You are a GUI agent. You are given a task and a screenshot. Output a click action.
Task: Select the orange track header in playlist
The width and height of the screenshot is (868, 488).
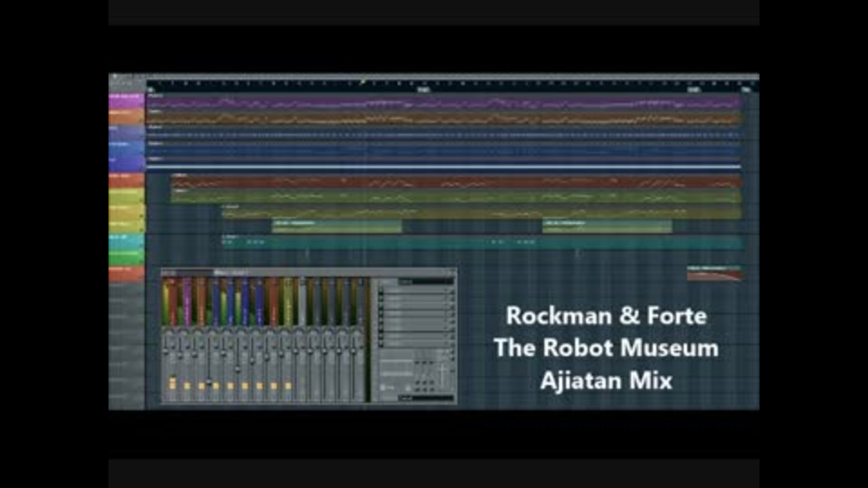pos(127,117)
